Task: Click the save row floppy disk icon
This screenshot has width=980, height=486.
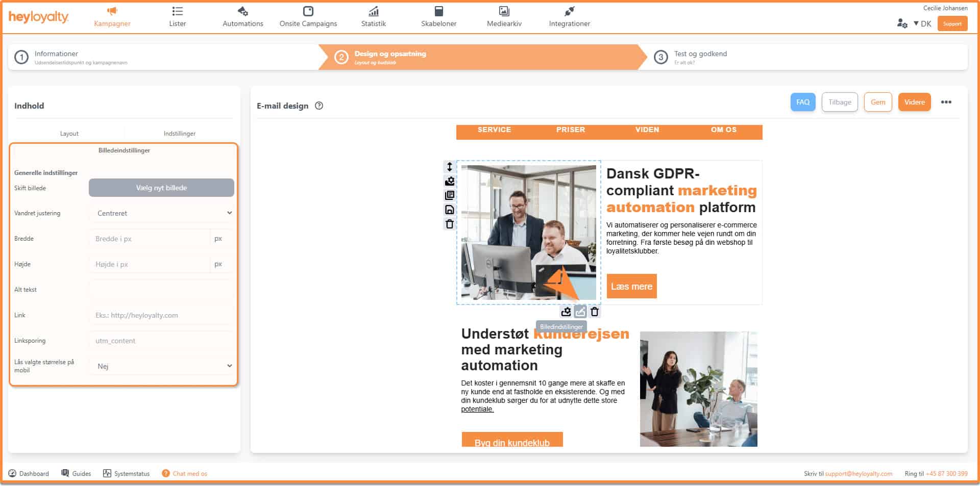Action: [x=449, y=210]
